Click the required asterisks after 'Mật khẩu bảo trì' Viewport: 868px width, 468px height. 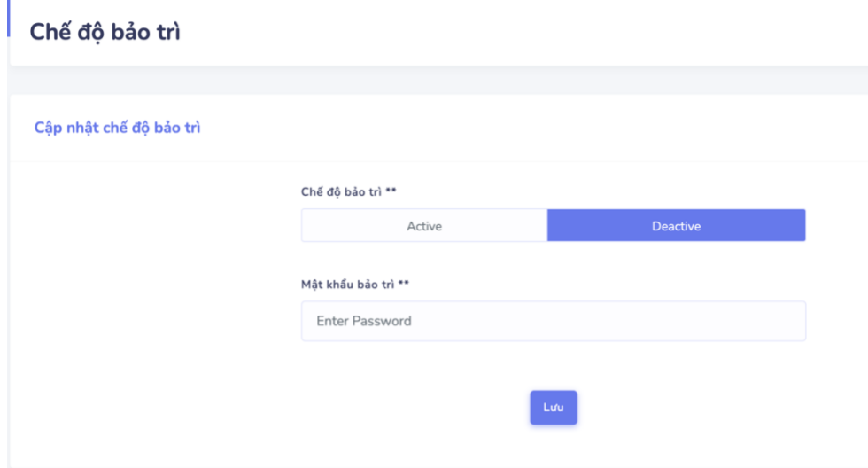point(403,285)
